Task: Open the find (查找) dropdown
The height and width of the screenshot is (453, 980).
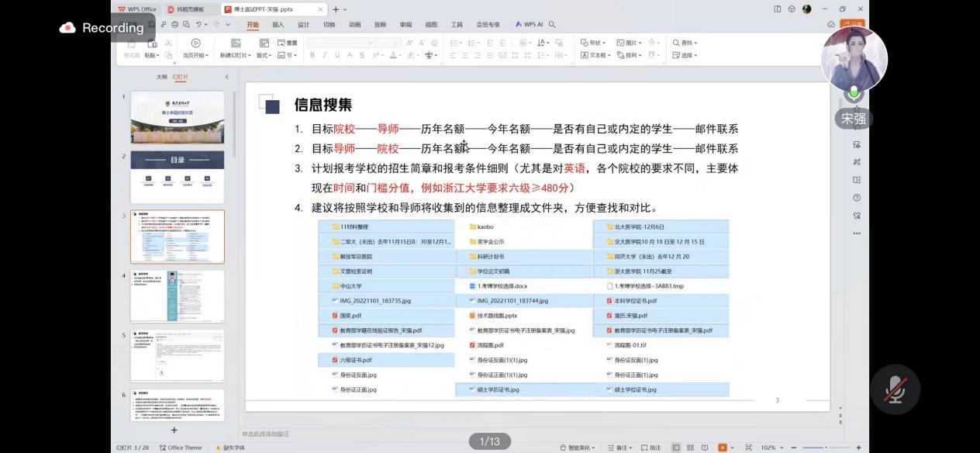Action: (685, 43)
